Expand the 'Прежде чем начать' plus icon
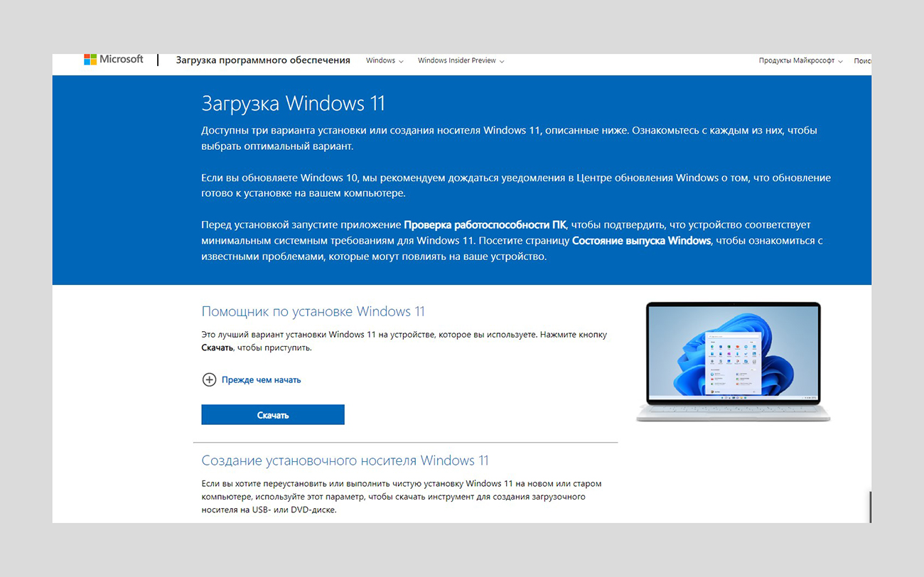The image size is (924, 577). pos(209,379)
